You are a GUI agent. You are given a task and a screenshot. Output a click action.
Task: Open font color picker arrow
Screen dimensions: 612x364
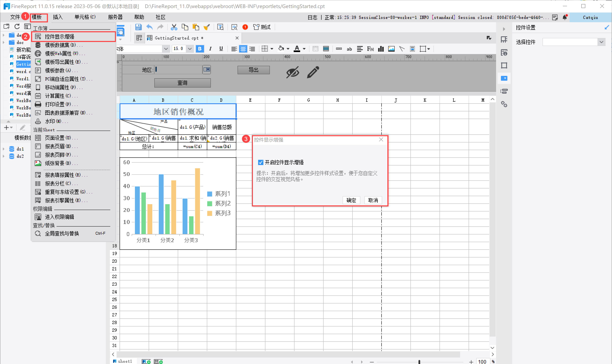304,49
